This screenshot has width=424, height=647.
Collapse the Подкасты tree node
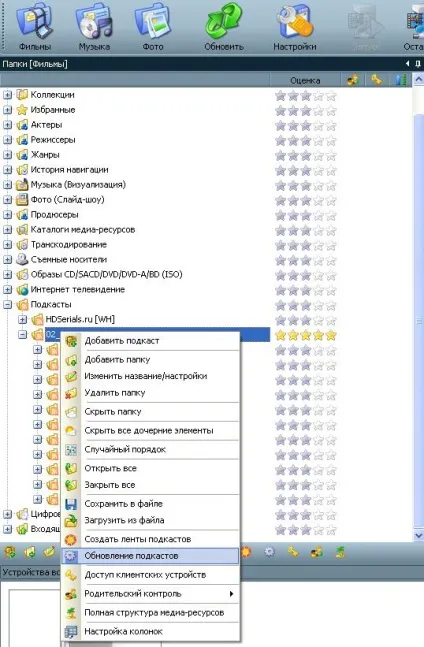[7, 305]
